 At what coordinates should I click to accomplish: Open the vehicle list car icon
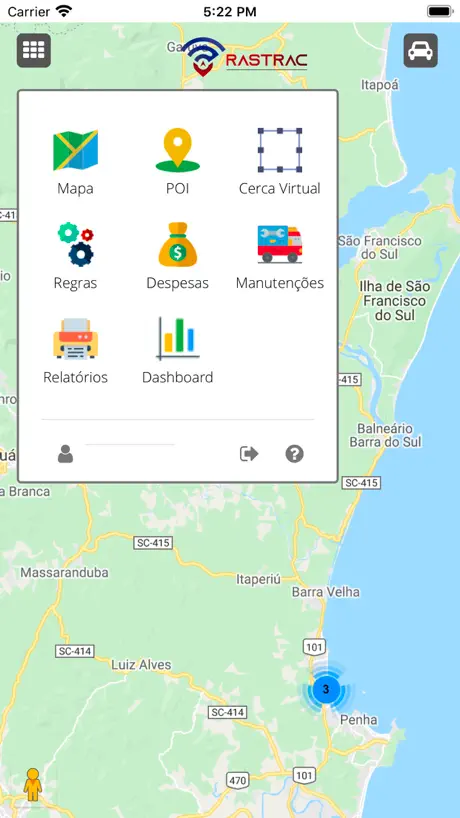click(420, 51)
